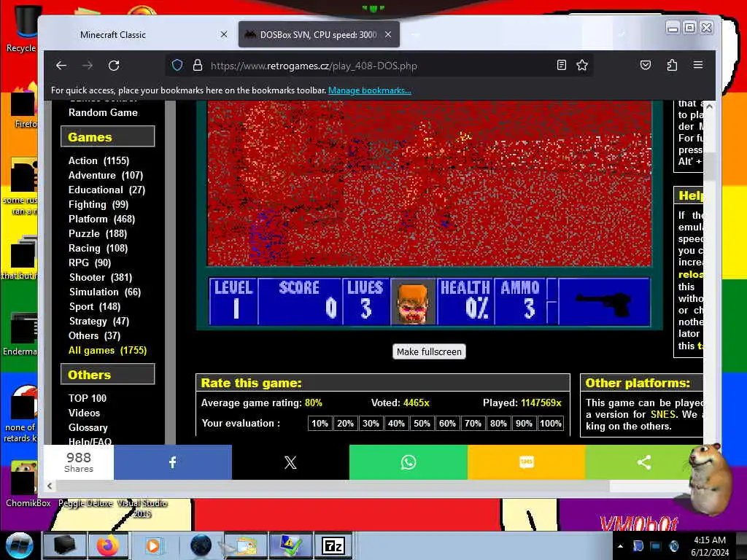Open Platform games category
The image size is (747, 560).
pos(101,219)
